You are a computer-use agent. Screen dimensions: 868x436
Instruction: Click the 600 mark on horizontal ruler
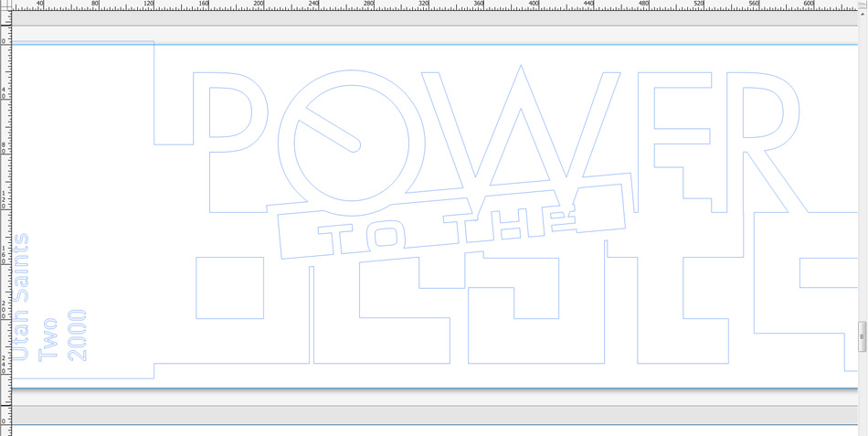point(809,4)
